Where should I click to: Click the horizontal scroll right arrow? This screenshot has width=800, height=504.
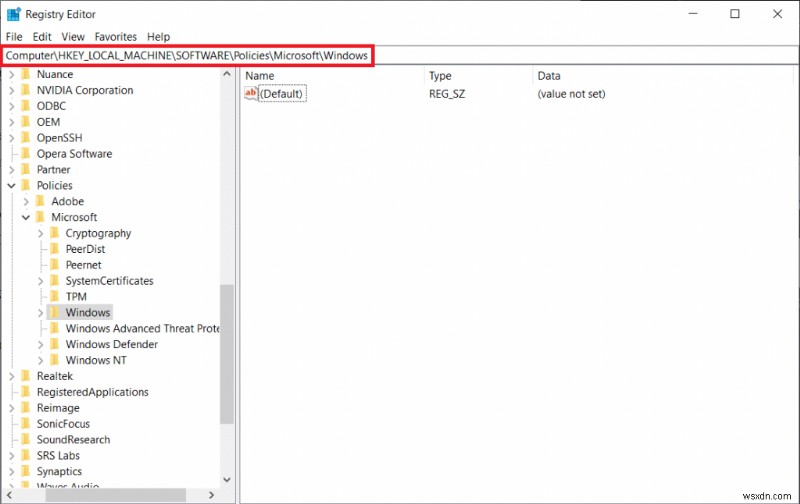tap(212, 495)
